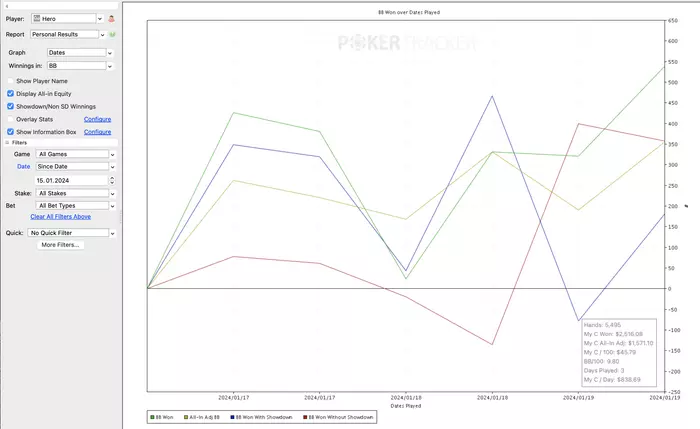Open the Quick filter dropdown No Quick Filter
The image size is (700, 429).
(71, 233)
